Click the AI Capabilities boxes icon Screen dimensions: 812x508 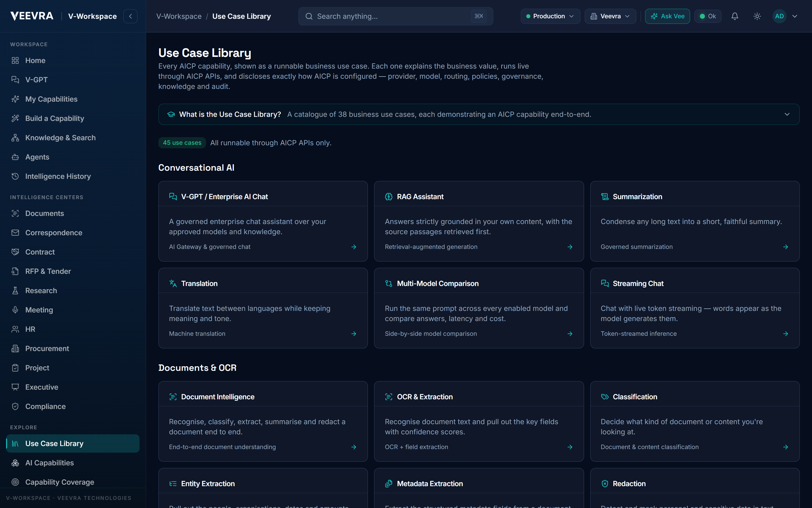(x=15, y=463)
